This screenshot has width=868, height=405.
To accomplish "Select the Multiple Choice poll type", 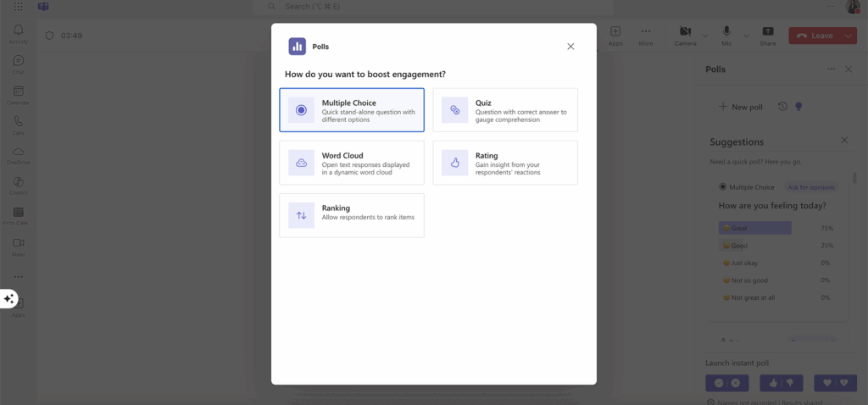I will [351, 110].
